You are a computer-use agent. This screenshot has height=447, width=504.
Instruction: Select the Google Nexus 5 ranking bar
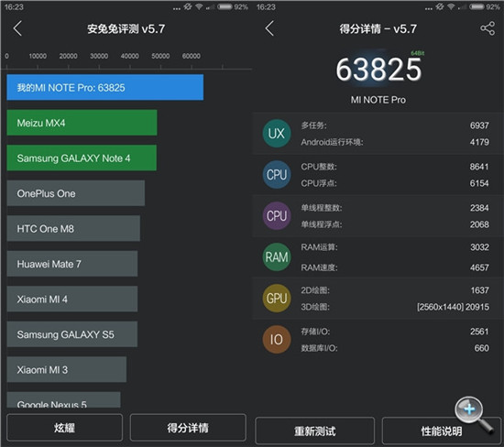63,400
